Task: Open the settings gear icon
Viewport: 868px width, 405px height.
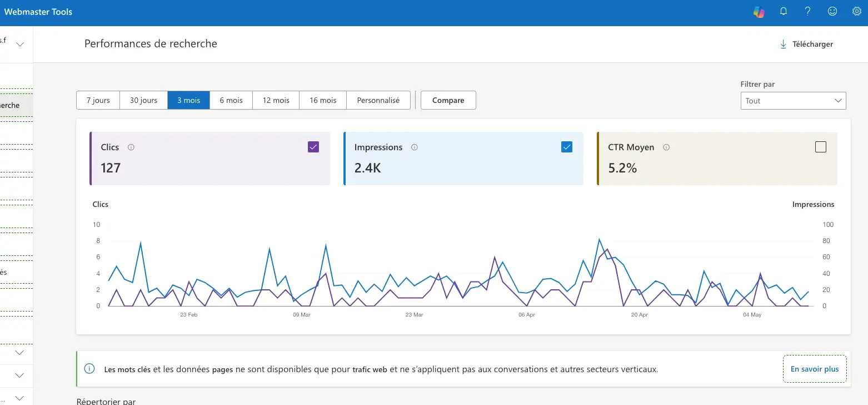Action: click(x=856, y=12)
